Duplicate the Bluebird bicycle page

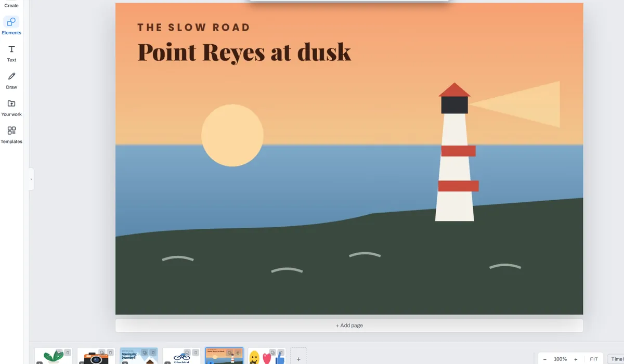click(187, 353)
